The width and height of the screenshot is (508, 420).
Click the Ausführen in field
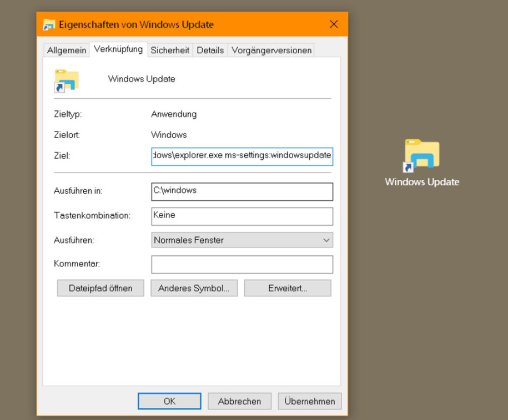pyautogui.click(x=242, y=192)
